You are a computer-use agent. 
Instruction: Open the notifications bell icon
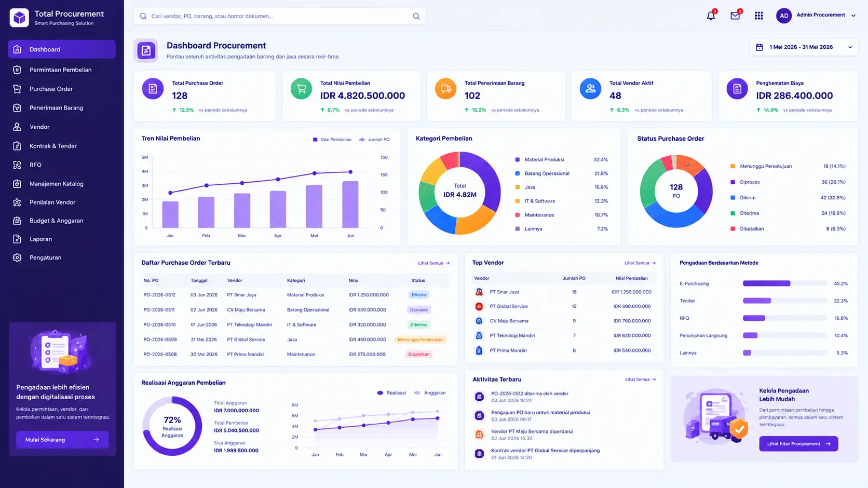pos(711,16)
